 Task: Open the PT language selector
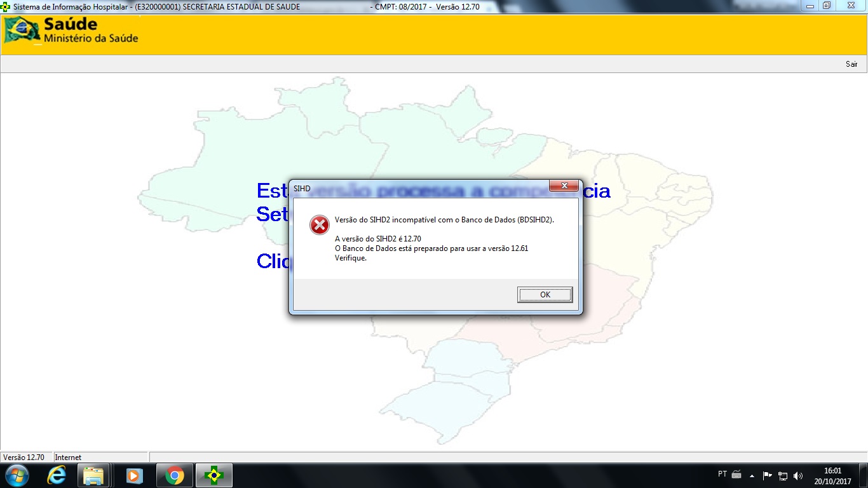coord(724,475)
